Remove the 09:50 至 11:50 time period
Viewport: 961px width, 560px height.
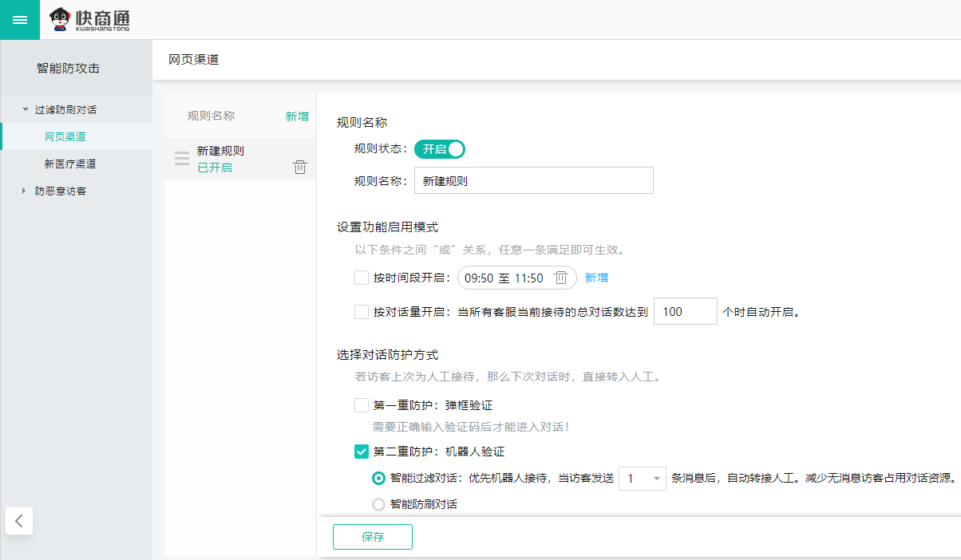click(561, 278)
